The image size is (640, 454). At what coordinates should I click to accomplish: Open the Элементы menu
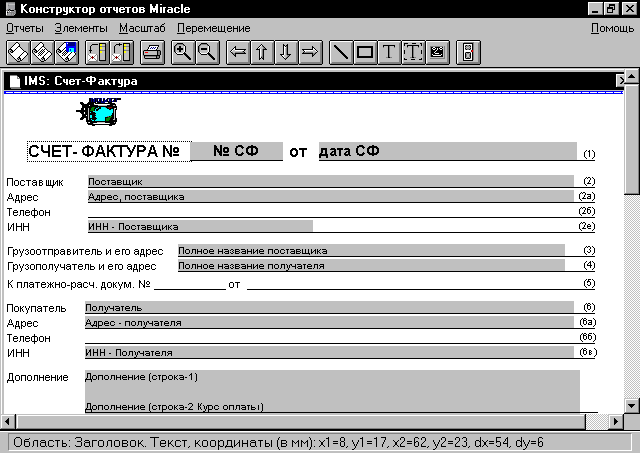pyautogui.click(x=81, y=28)
